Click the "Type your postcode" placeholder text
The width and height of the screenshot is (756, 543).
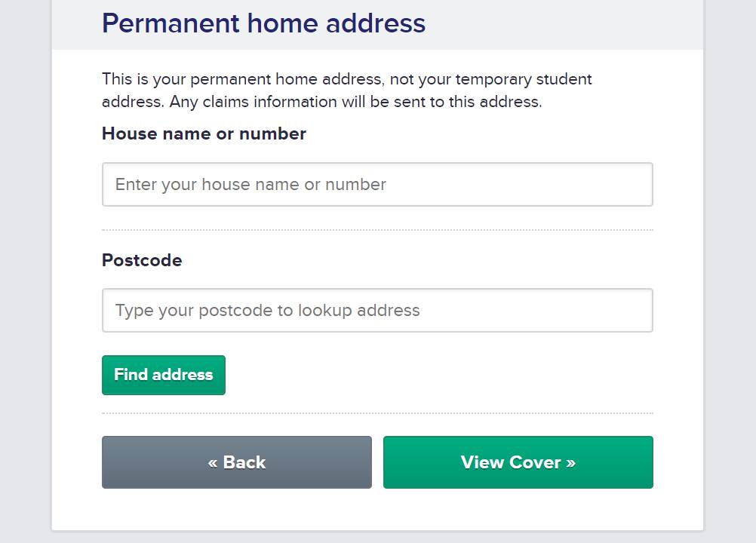267,311
